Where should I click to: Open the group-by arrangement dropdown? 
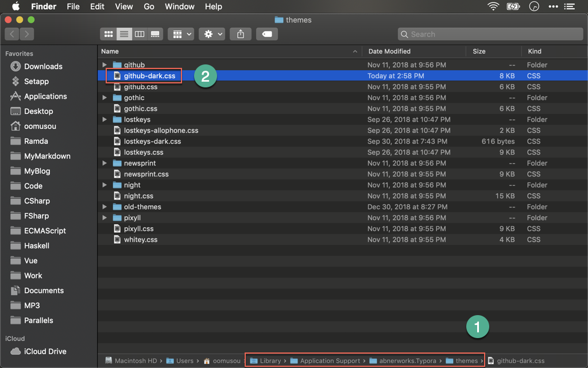(181, 34)
